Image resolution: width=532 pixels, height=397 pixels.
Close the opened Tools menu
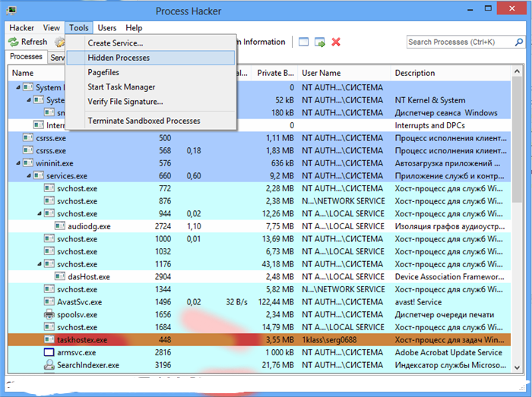(x=79, y=28)
